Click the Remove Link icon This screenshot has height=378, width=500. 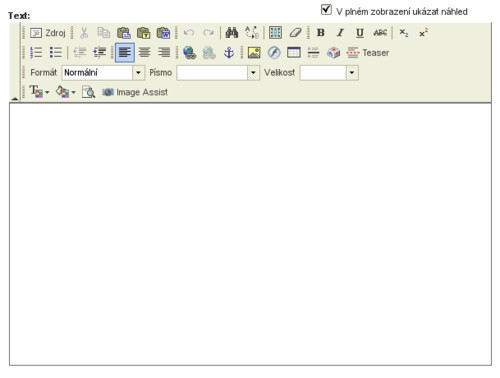click(209, 53)
